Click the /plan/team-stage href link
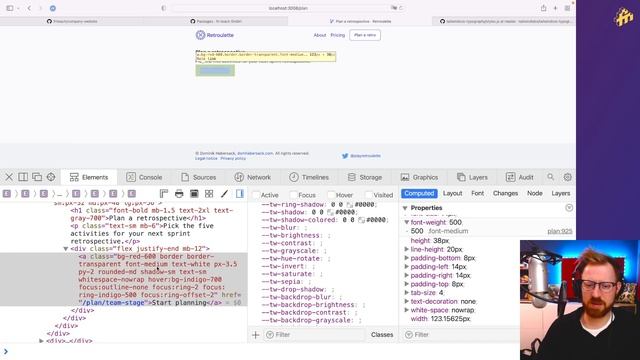The image size is (640, 360). click(x=113, y=303)
